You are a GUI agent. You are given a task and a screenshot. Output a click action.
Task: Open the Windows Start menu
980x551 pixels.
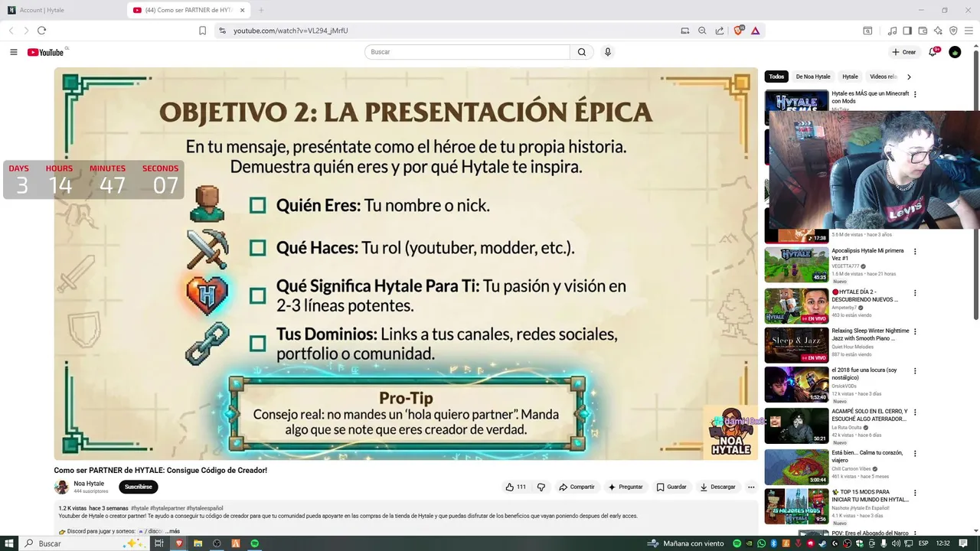[x=8, y=543]
